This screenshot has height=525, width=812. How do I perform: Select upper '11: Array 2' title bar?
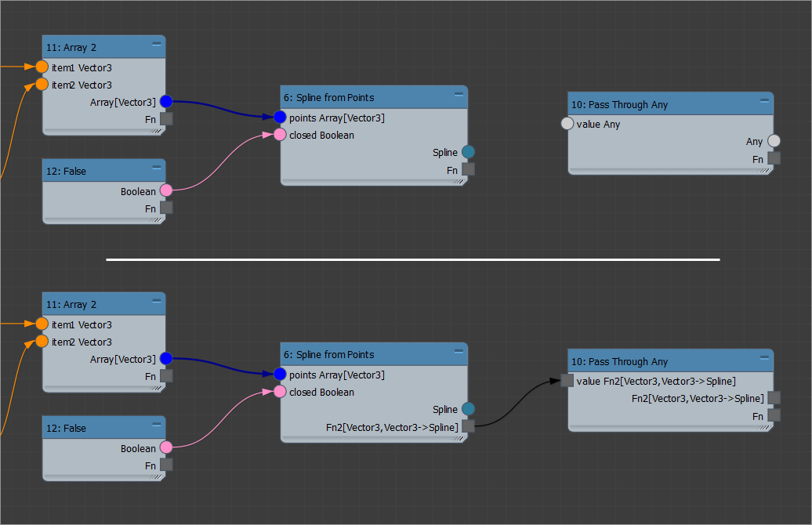(103, 47)
